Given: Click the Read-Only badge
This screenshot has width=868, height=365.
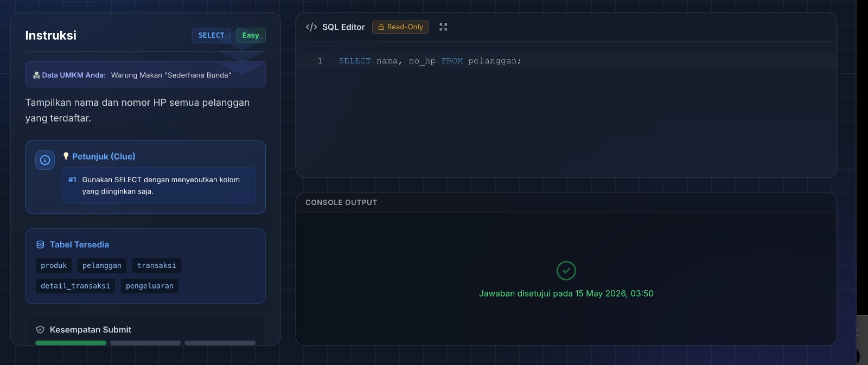Looking at the screenshot, I should (x=400, y=27).
